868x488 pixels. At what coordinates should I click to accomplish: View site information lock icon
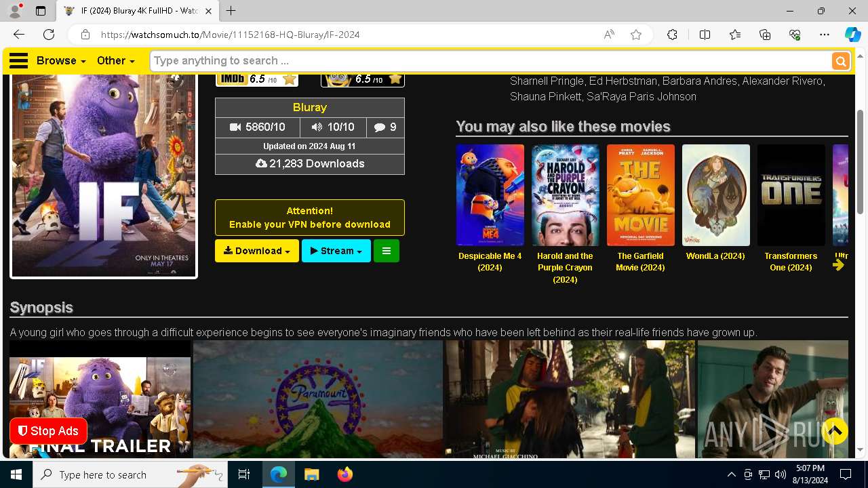[85, 35]
